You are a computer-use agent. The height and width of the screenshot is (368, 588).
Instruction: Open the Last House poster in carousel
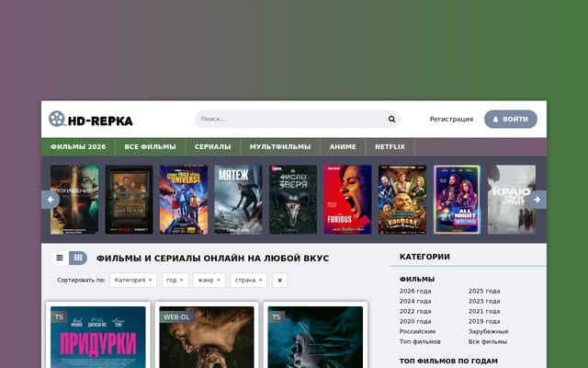click(x=129, y=200)
